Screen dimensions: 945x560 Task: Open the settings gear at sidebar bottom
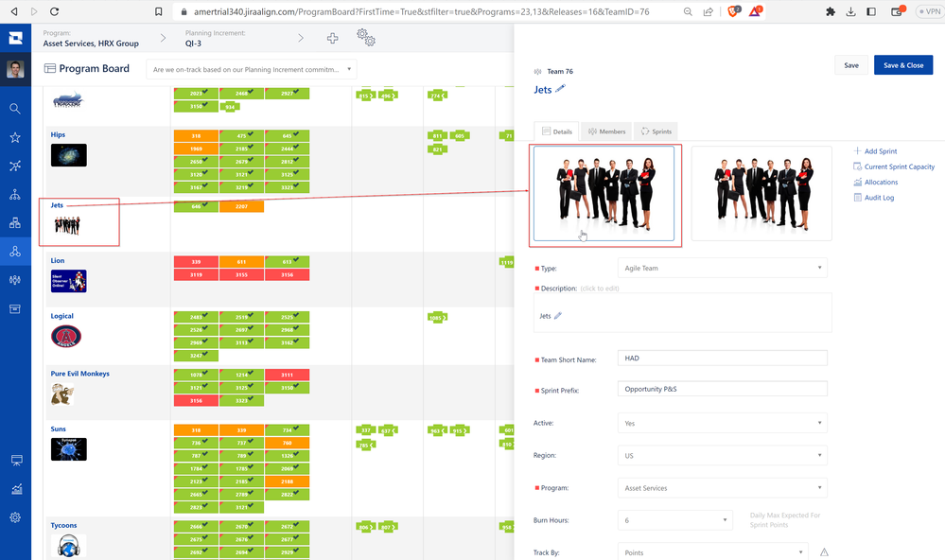15,516
